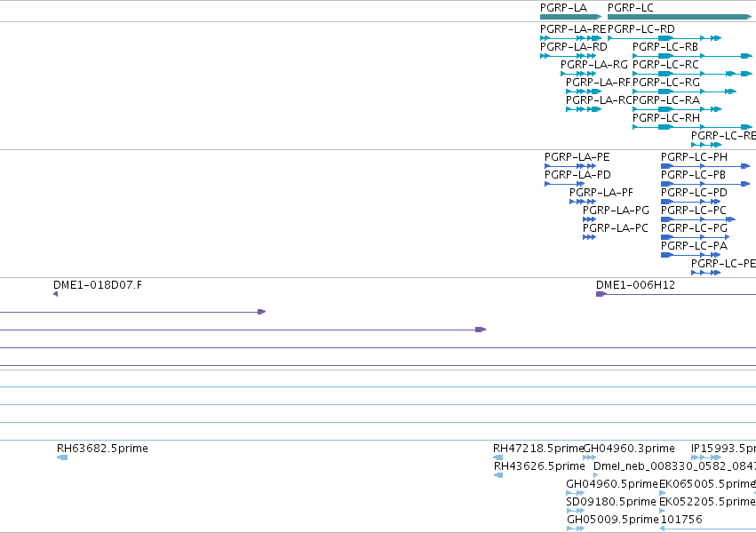The width and height of the screenshot is (756, 533).
Task: Click the GH04960.3prime EST
Action: click(589, 457)
